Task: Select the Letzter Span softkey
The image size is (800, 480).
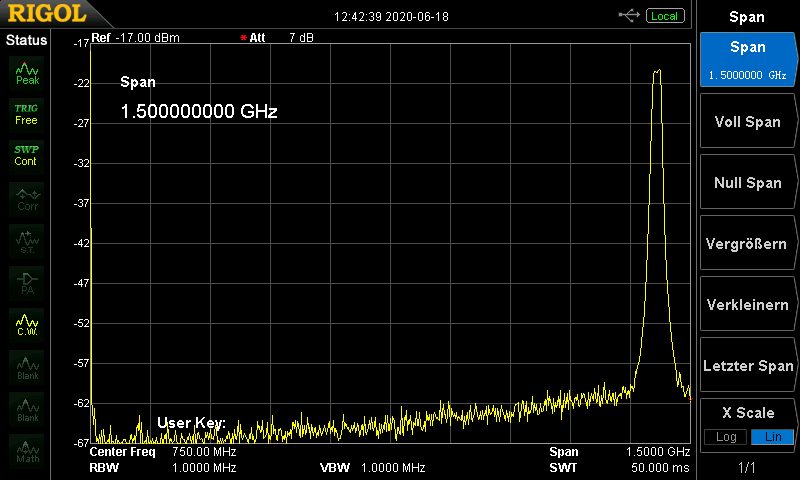Action: tap(747, 365)
